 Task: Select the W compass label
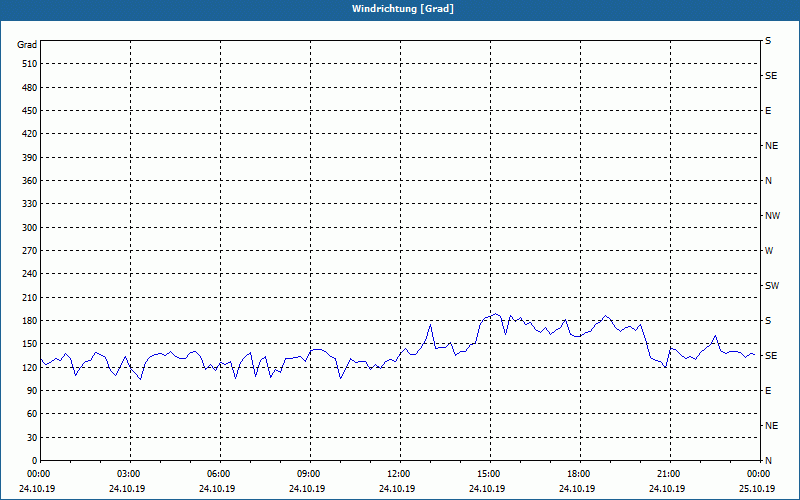click(769, 251)
